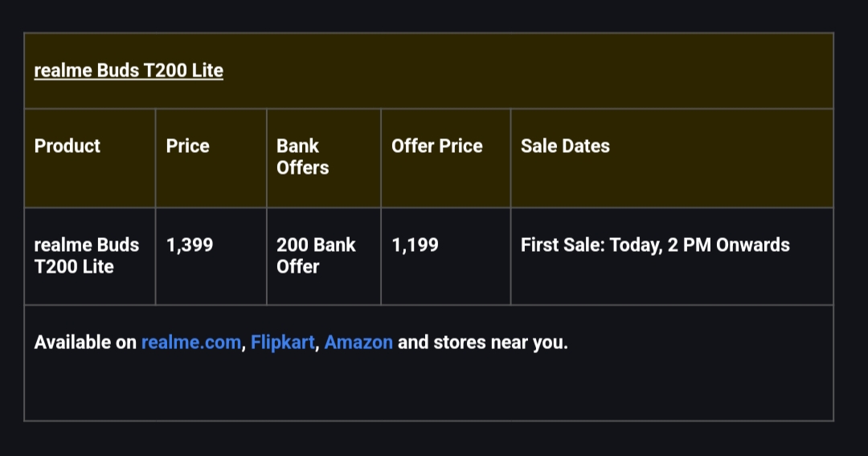
Task: Click the Sale Dates column header
Action: point(565,146)
